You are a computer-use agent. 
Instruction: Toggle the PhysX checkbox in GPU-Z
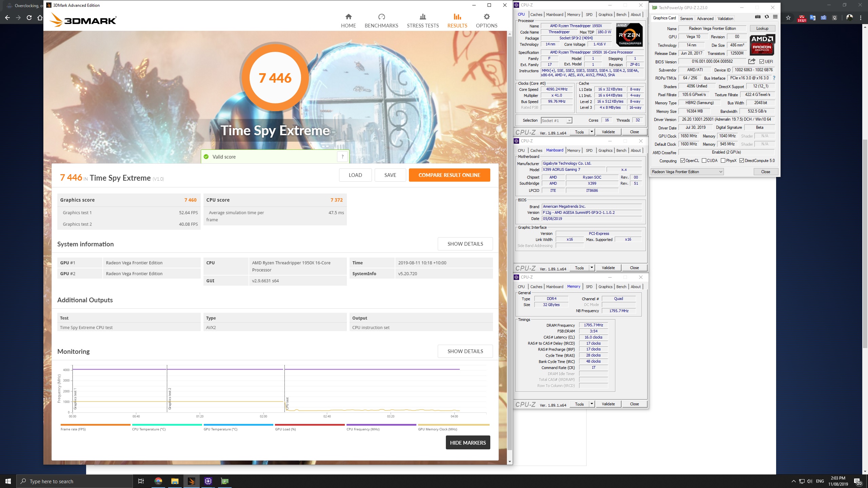[x=723, y=161]
